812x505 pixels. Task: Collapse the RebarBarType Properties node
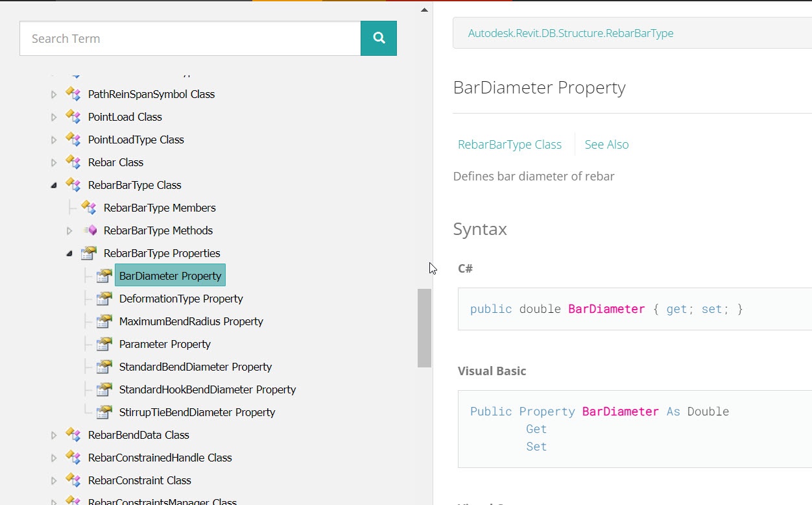tap(69, 254)
